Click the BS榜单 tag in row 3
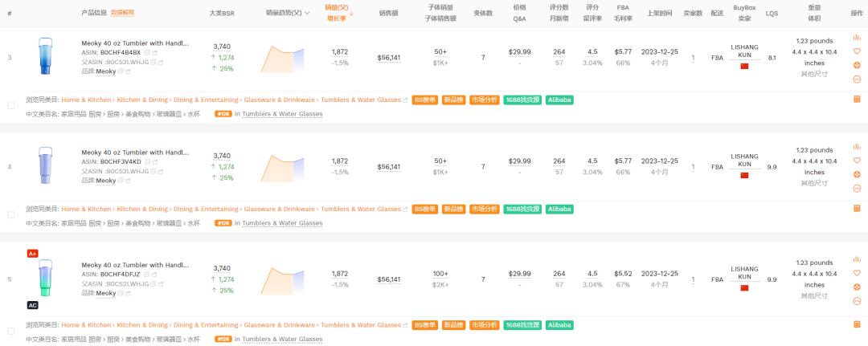This screenshot has width=868, height=346. (x=425, y=100)
